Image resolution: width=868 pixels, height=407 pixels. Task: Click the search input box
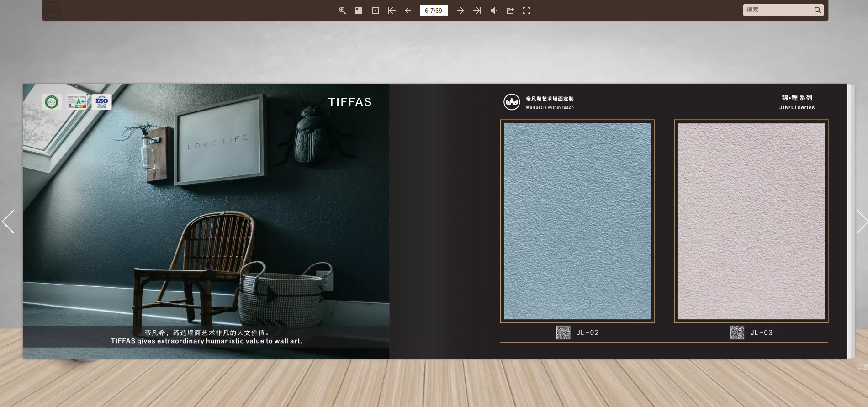click(778, 10)
